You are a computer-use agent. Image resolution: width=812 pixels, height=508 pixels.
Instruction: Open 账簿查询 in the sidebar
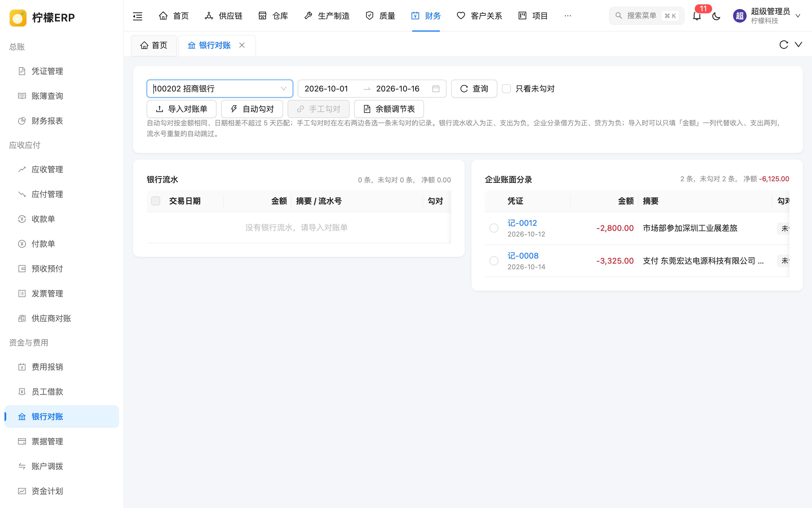click(x=62, y=96)
